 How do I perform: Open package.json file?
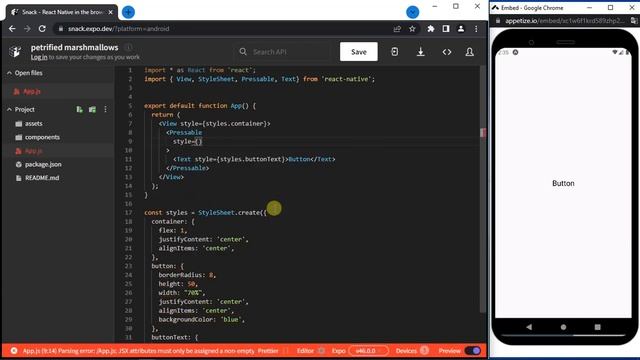(x=43, y=164)
